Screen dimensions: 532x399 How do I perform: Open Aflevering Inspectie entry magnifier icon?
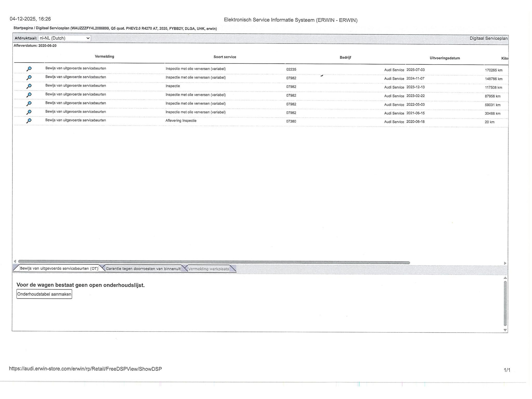[29, 121]
